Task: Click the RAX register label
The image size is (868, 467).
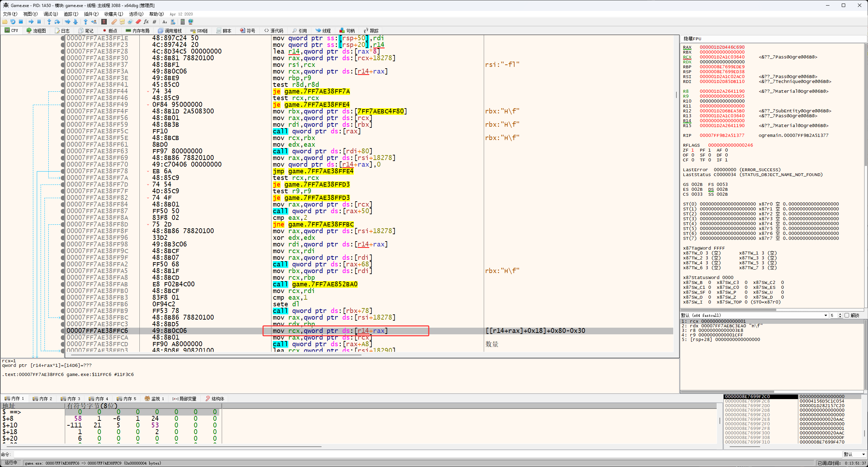Action: click(687, 47)
